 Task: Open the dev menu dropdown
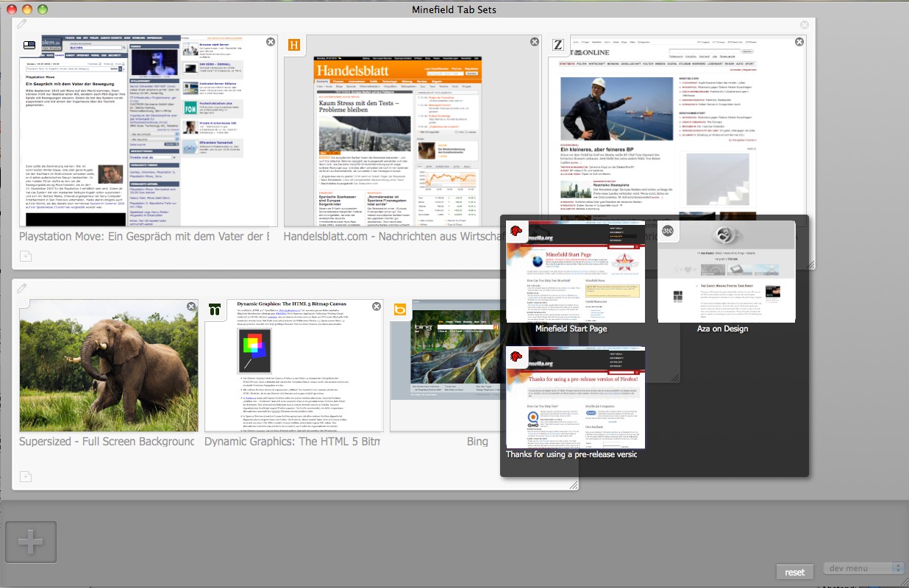863,568
